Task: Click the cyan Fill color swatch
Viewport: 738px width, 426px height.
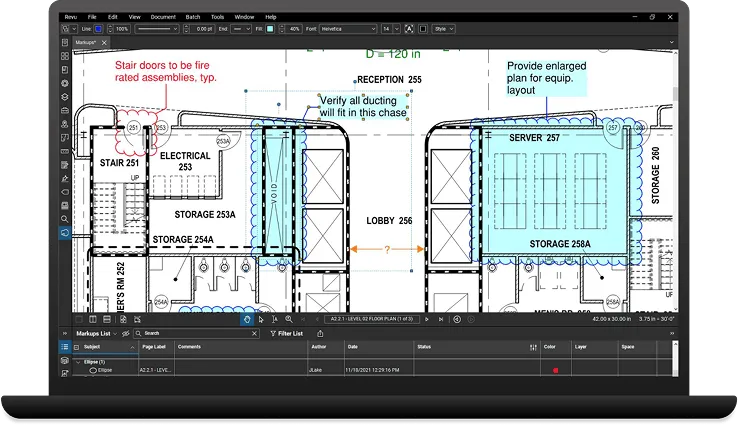Action: tap(270, 29)
